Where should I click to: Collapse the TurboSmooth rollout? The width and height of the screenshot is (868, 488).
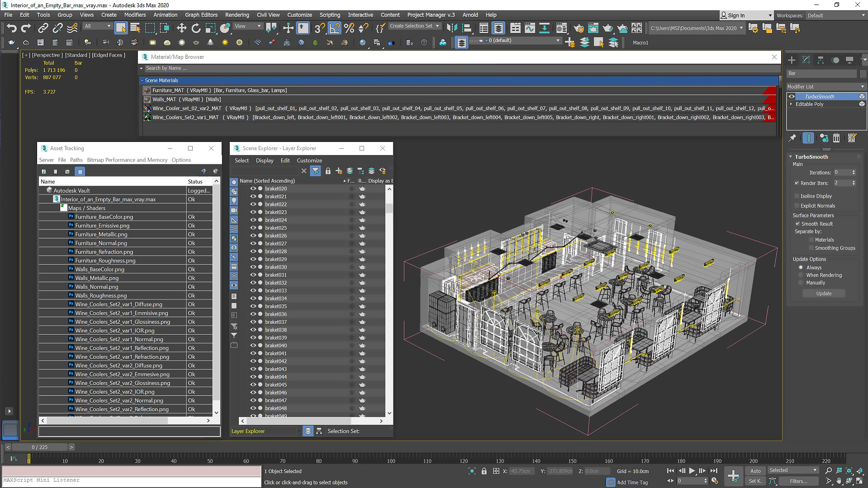tap(790, 157)
